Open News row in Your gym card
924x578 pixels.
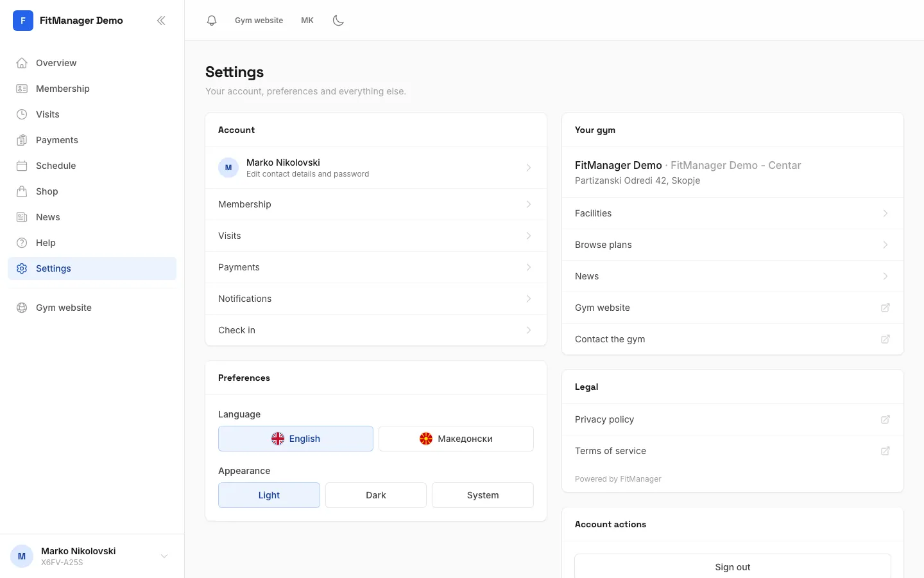click(733, 276)
